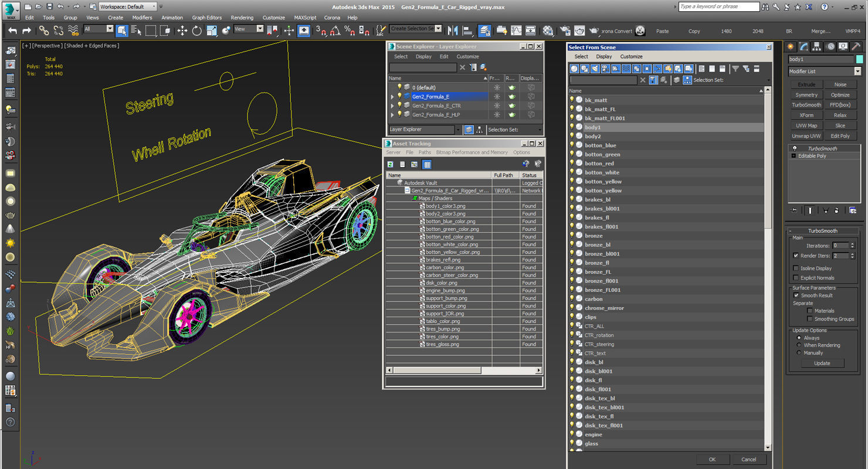Open Display menu in Select From Scene
Viewport: 868px width, 469px height.
pos(604,57)
